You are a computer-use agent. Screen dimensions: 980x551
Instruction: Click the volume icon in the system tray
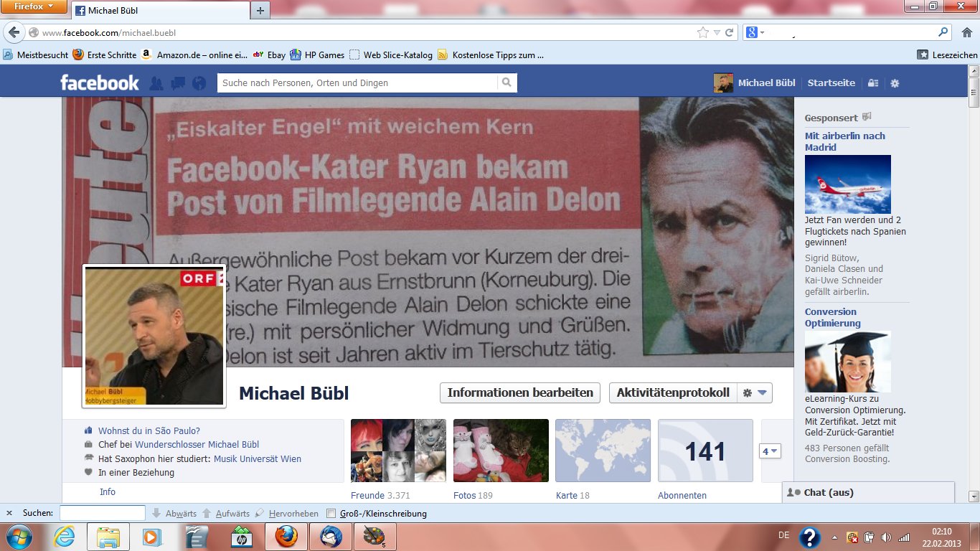pos(887,537)
